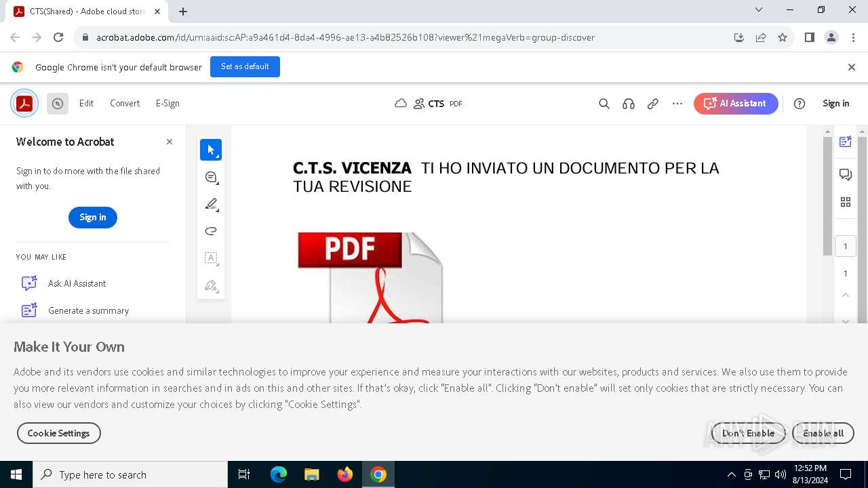Pick the Add comment tool
The image size is (868, 488).
tap(211, 177)
